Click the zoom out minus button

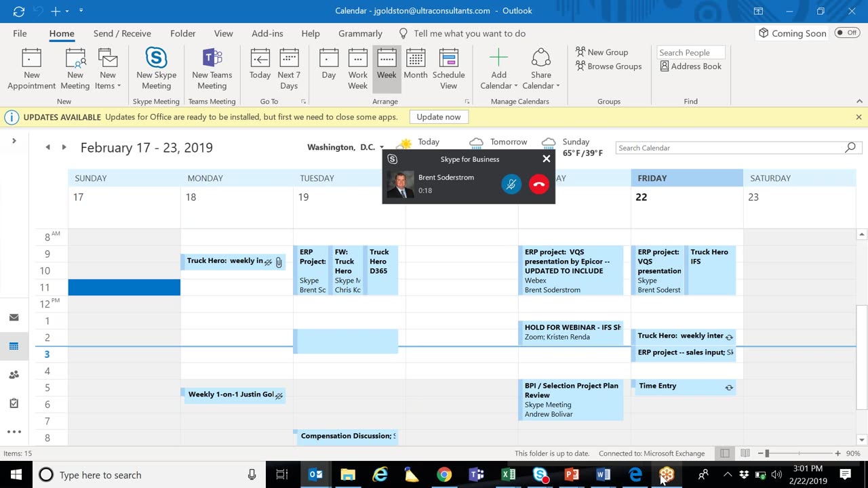[760, 453]
